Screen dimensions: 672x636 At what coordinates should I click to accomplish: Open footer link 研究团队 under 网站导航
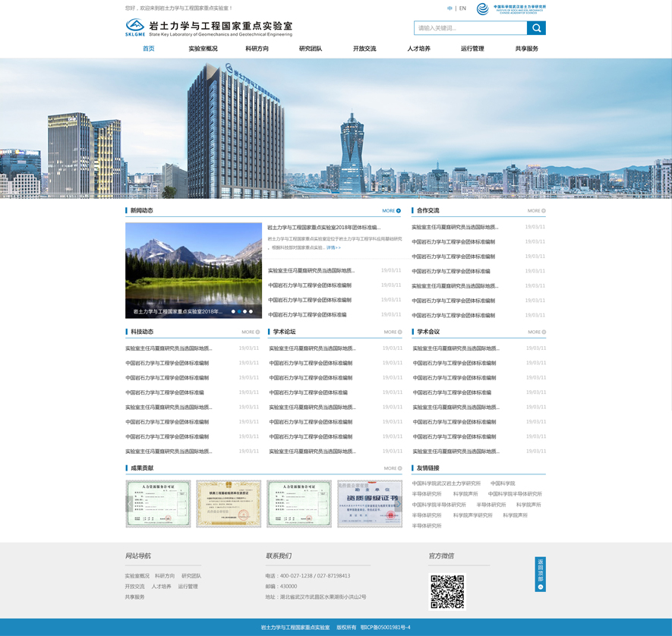click(191, 576)
